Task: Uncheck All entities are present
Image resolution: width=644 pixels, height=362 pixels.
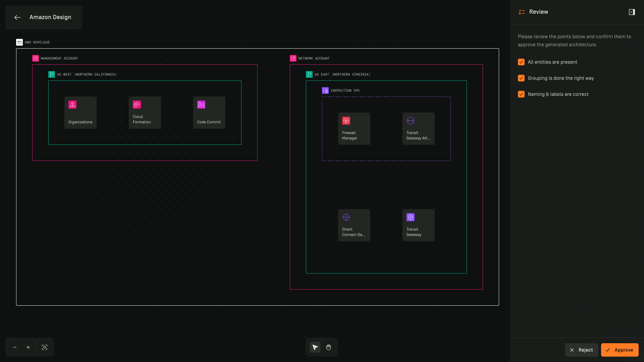Action: pyautogui.click(x=521, y=62)
